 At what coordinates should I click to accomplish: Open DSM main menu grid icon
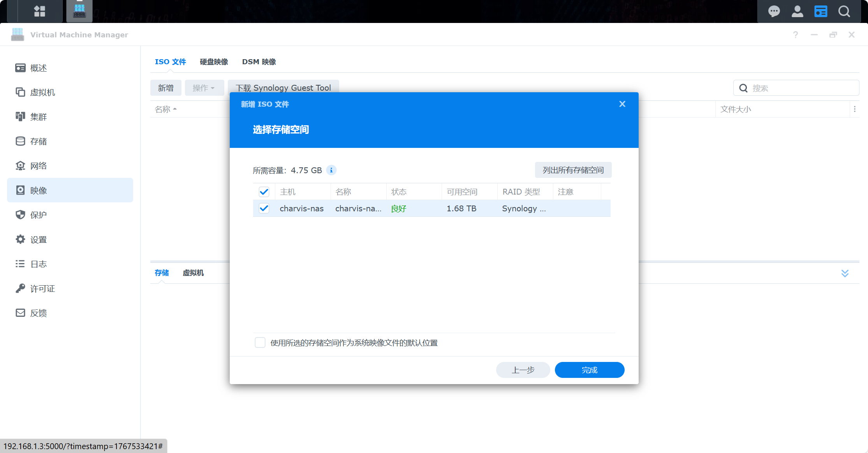(x=40, y=11)
